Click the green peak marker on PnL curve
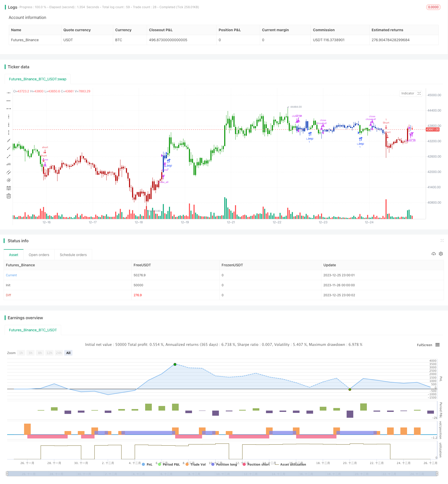The width and height of the screenshot is (448, 484). coord(175,364)
